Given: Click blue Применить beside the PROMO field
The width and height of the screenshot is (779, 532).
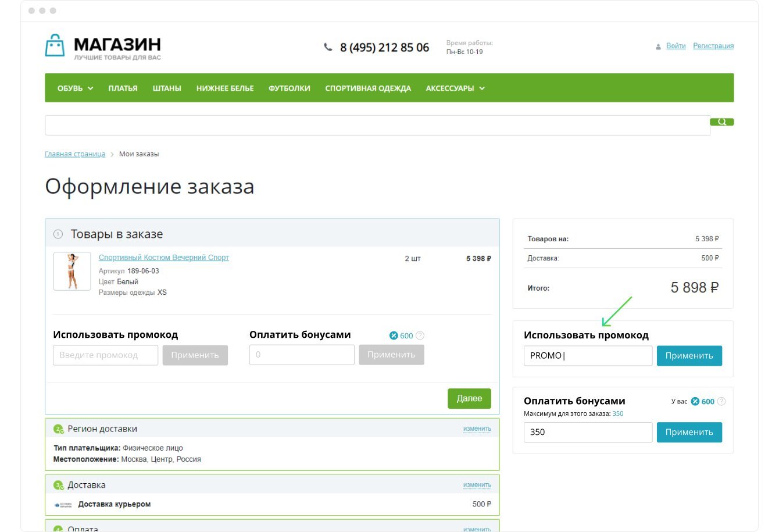Looking at the screenshot, I should pyautogui.click(x=689, y=356).
